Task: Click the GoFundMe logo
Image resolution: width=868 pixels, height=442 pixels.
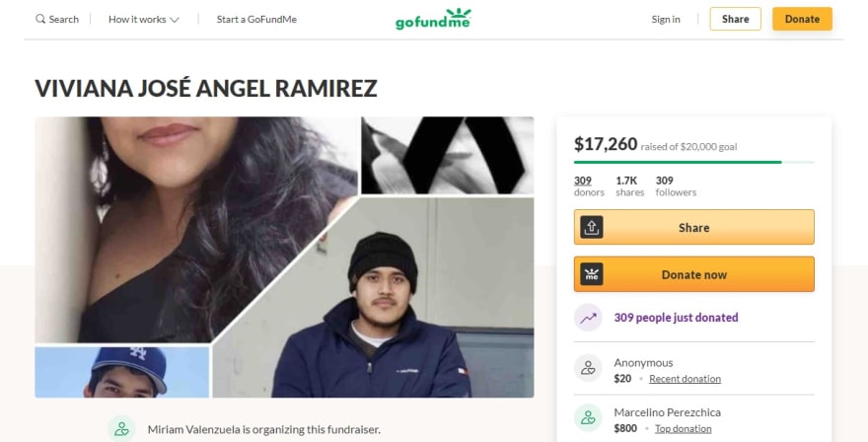Action: [x=433, y=19]
